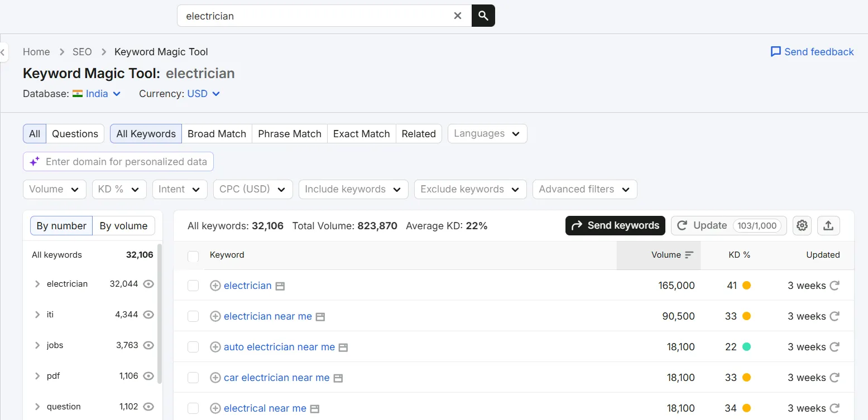Screen dimensions: 868x420
Task: Add electrician near me with the plus icon
Action: pos(215,316)
